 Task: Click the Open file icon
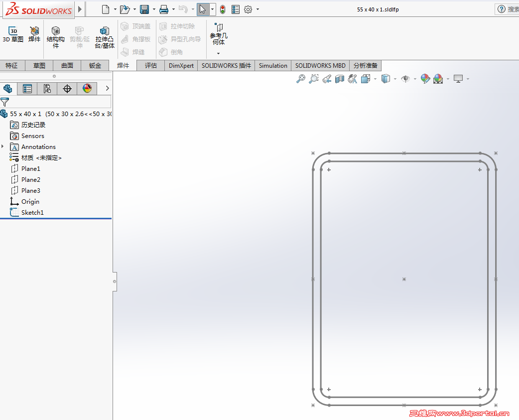[125, 9]
